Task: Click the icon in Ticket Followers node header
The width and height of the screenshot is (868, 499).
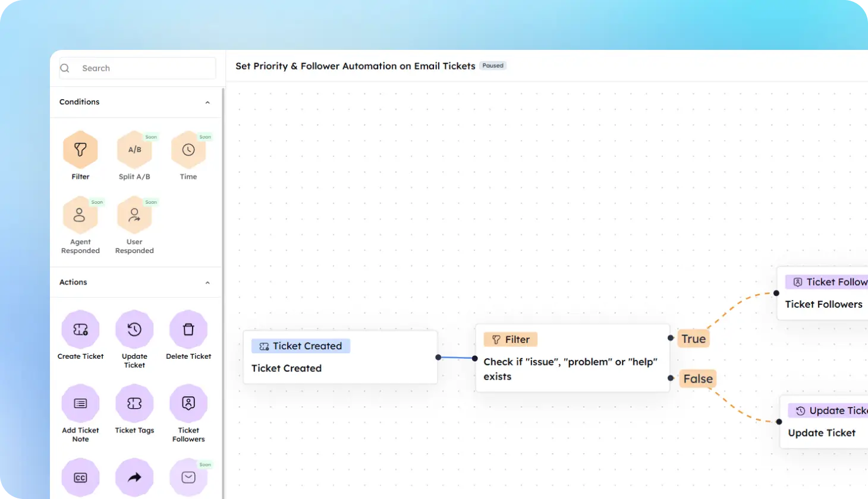Action: coord(798,282)
